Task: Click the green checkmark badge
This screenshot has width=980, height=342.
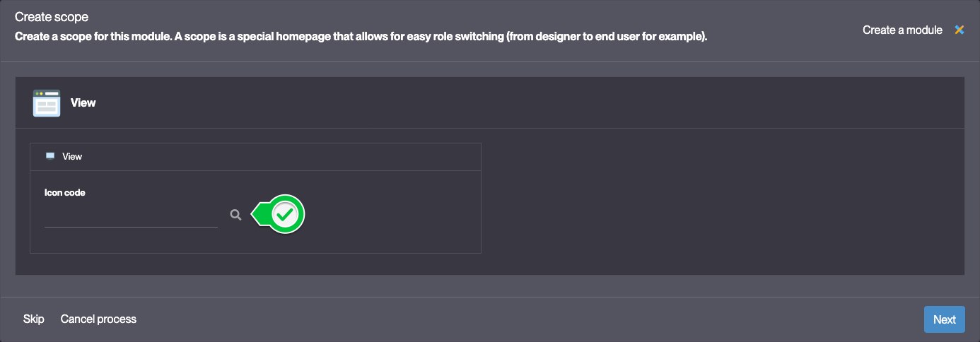Action: click(x=285, y=214)
